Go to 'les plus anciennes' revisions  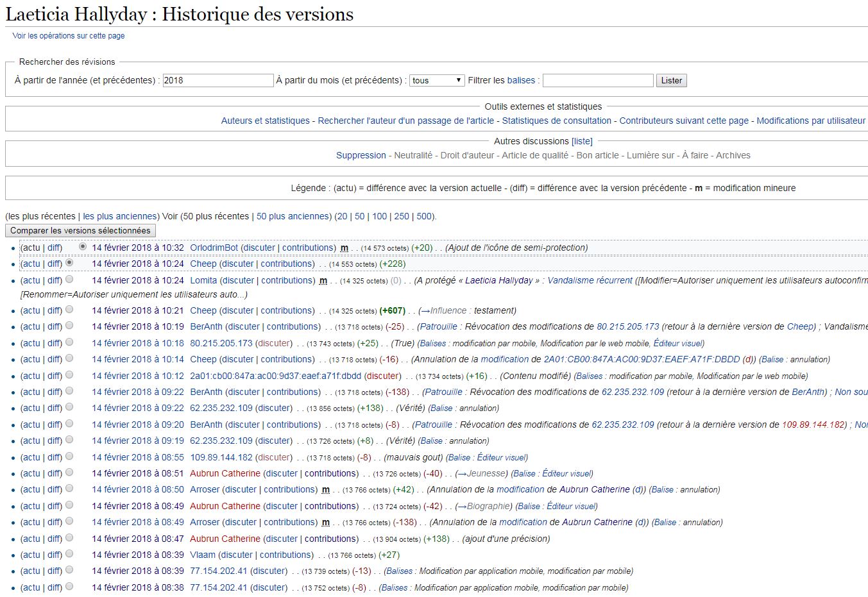click(x=120, y=216)
